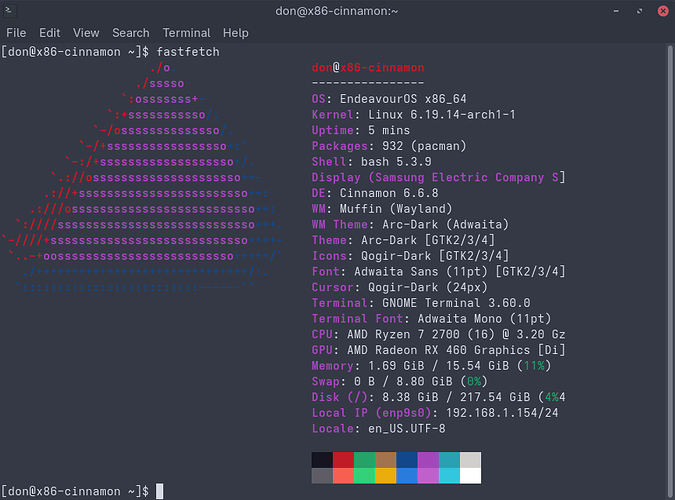The image size is (675, 500).
Task: Click the bright blue color block
Action: coord(407,476)
